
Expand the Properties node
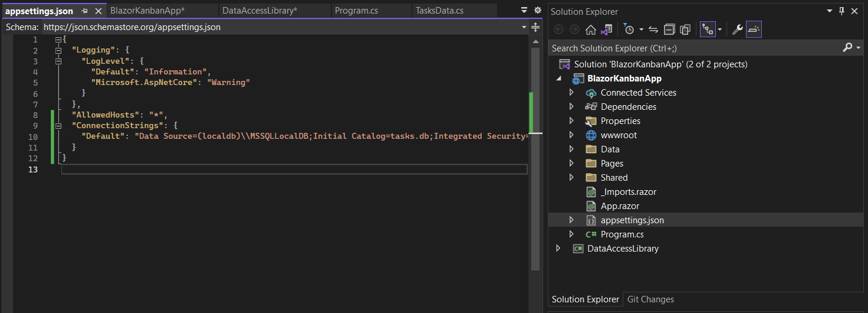571,121
